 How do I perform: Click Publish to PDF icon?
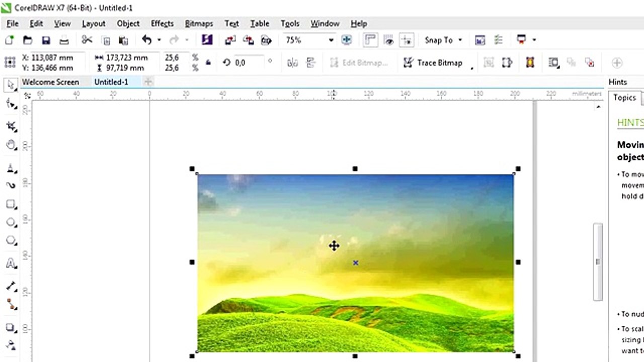tap(266, 40)
